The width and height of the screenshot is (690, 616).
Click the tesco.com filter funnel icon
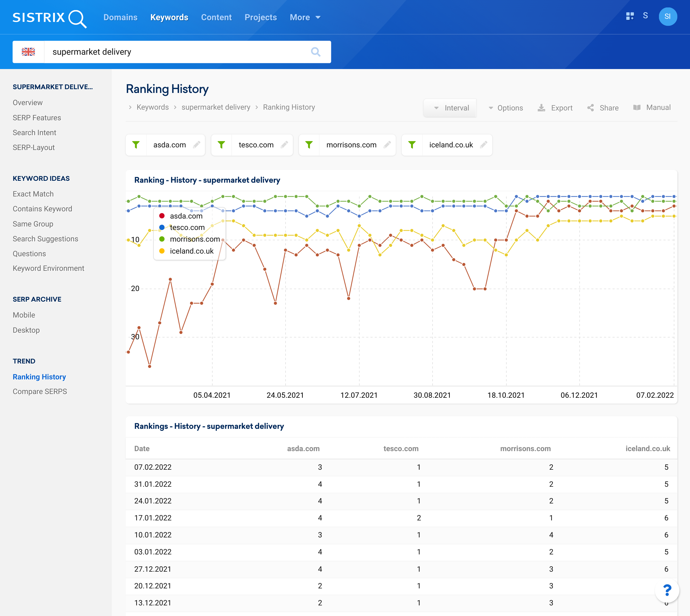pyautogui.click(x=221, y=145)
